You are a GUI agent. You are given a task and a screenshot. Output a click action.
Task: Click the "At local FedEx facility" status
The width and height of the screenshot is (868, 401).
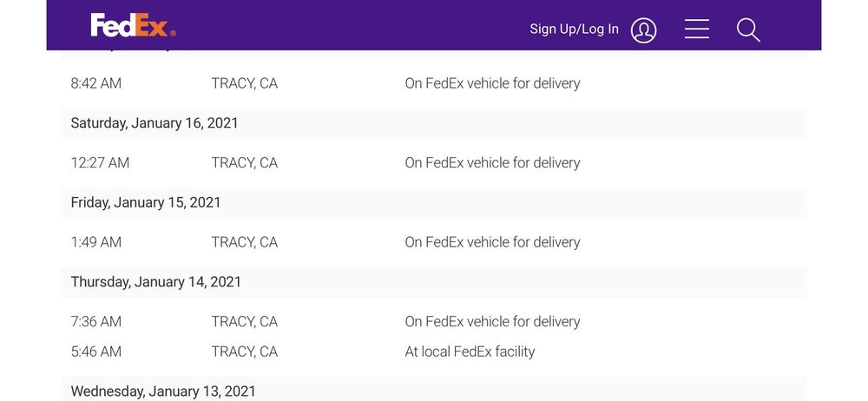[x=470, y=352]
